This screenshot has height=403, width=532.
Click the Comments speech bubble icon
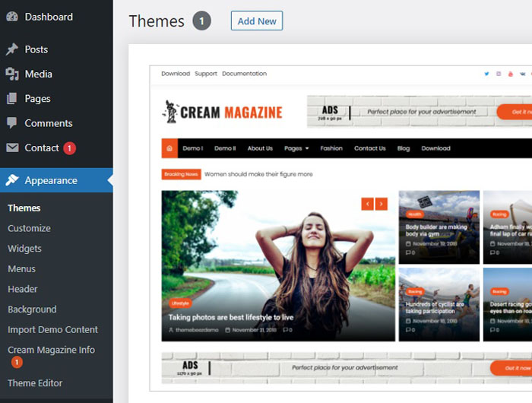(12, 123)
